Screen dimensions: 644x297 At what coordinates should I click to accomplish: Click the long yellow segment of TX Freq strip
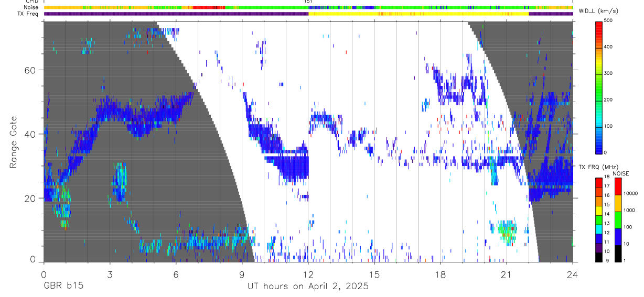418,14
